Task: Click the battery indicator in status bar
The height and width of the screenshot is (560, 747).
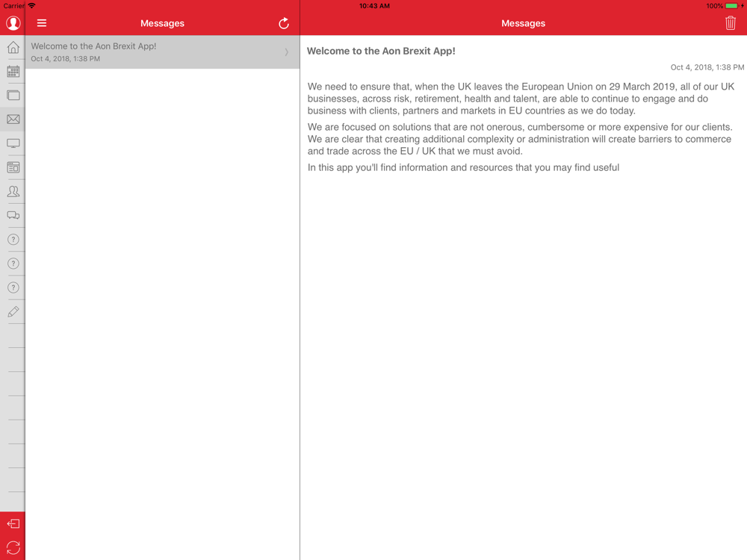Action: (x=732, y=6)
